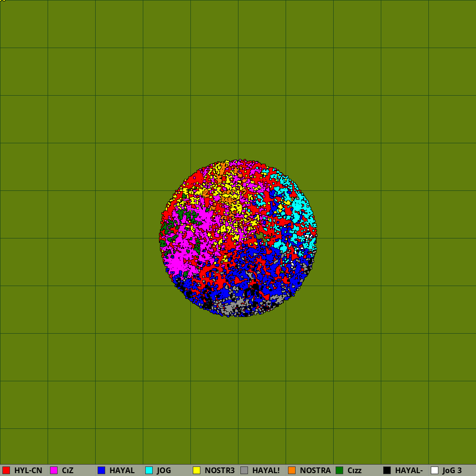Select the CıZ team name
This screenshot has height=476, width=476.
point(68,470)
